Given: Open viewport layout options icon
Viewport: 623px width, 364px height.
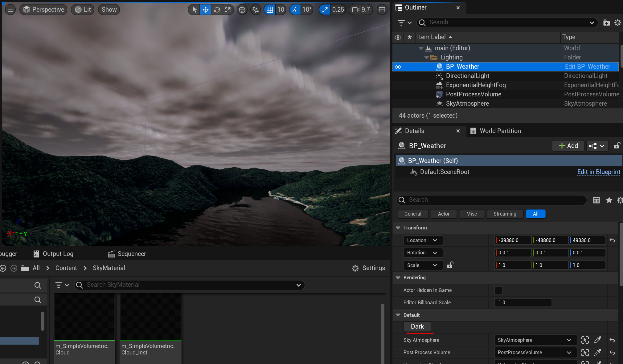Looking at the screenshot, I should point(382,10).
